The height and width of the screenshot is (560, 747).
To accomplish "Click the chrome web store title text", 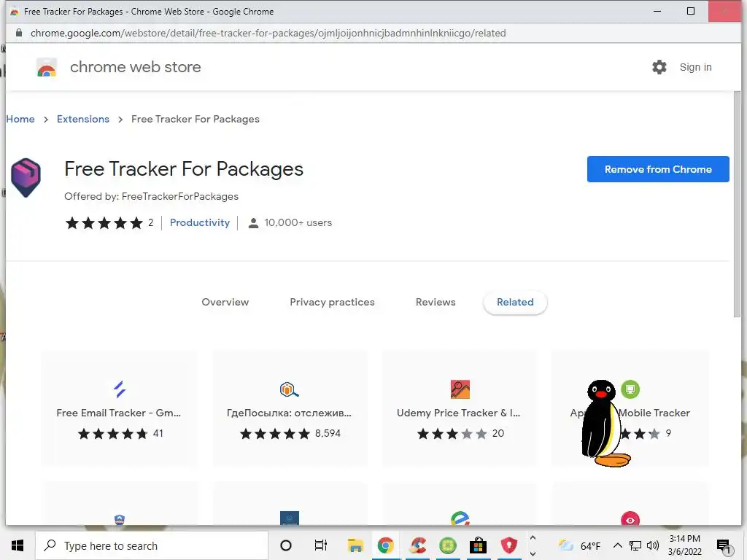I will click(x=135, y=67).
